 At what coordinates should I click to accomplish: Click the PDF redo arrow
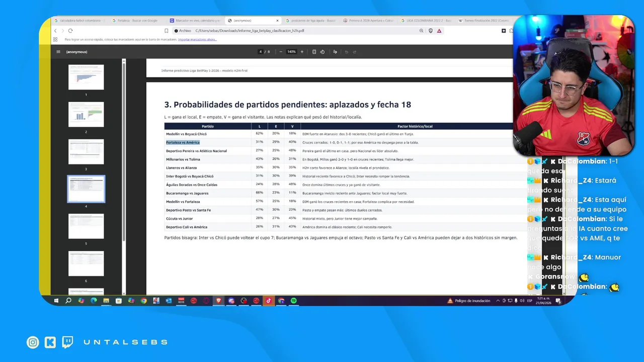354,52
